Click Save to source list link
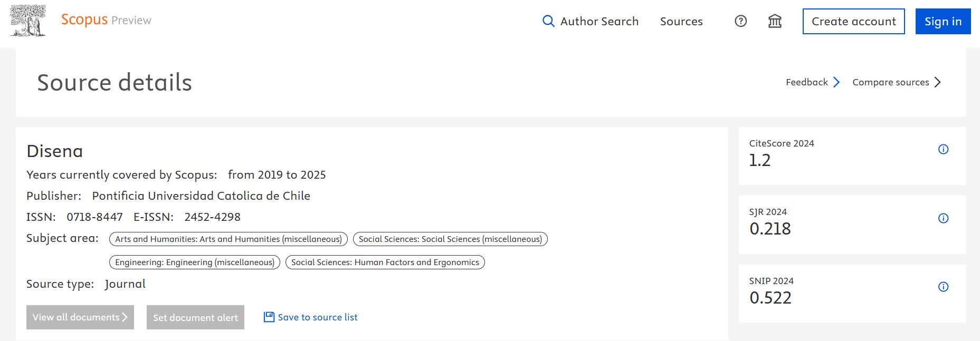The height and width of the screenshot is (341, 980). tap(318, 317)
